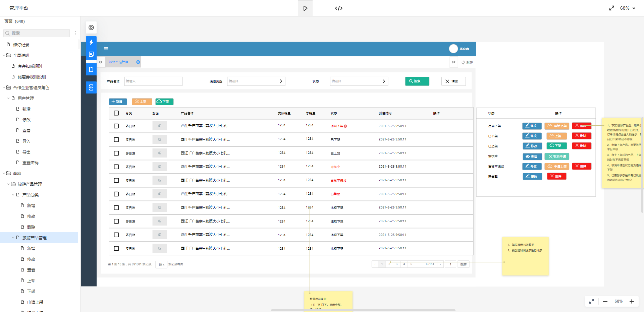Click the hamburger menu icon in blue header

point(106,49)
